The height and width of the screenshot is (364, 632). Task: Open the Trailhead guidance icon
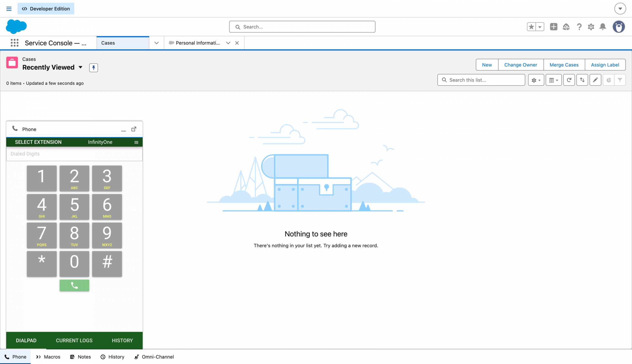pyautogui.click(x=566, y=27)
